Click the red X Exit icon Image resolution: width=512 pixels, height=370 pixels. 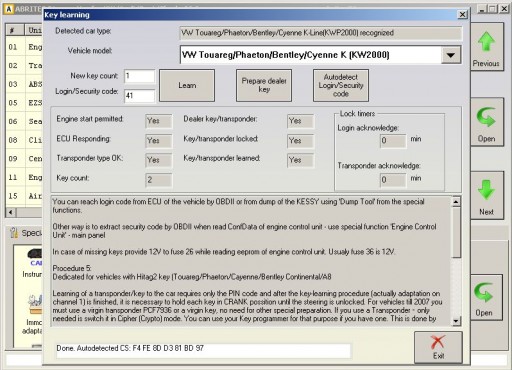click(x=438, y=342)
